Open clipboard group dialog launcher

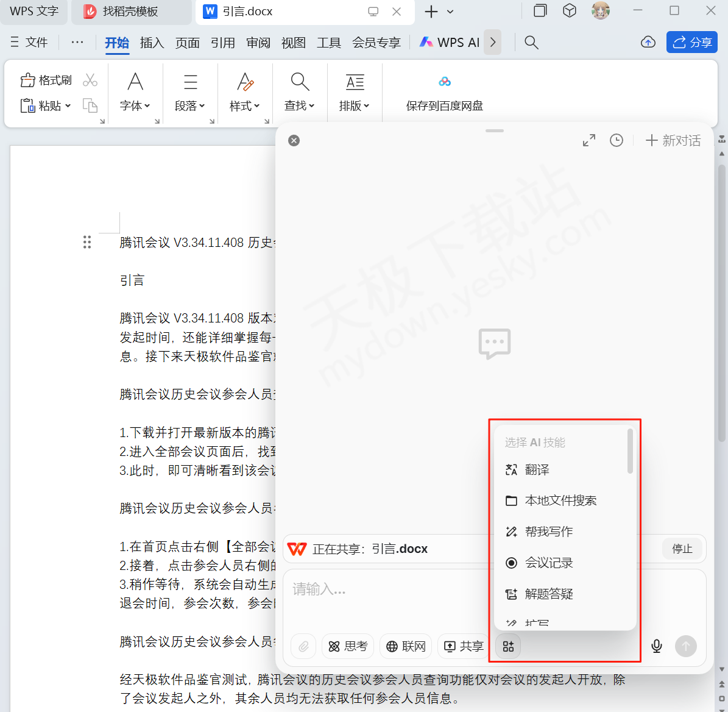pyautogui.click(x=102, y=121)
